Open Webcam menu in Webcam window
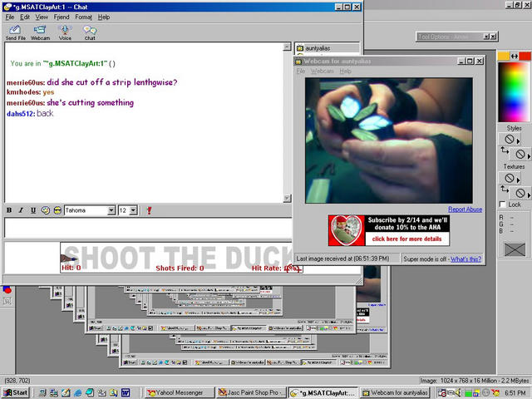The width and height of the screenshot is (532, 399). [323, 71]
